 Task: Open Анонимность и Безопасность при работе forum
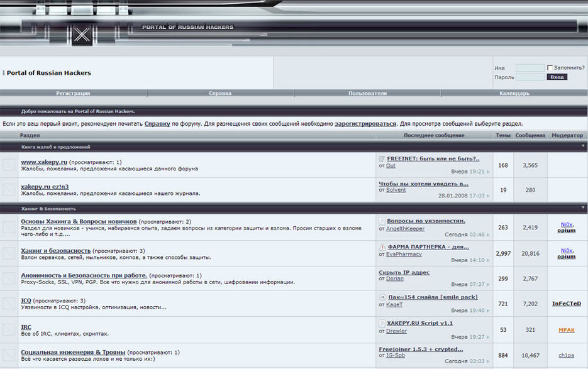click(84, 275)
